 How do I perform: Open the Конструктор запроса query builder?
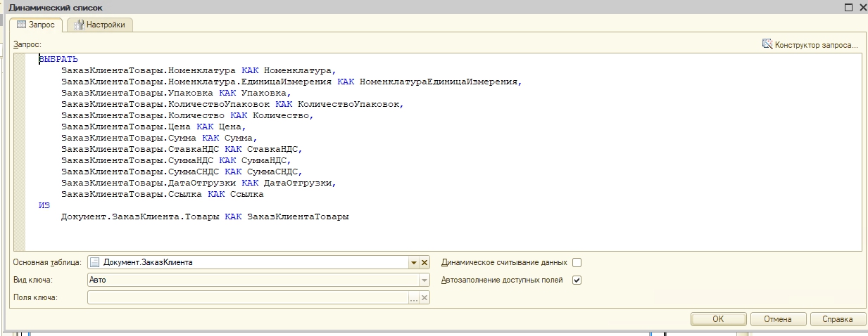[x=810, y=45]
